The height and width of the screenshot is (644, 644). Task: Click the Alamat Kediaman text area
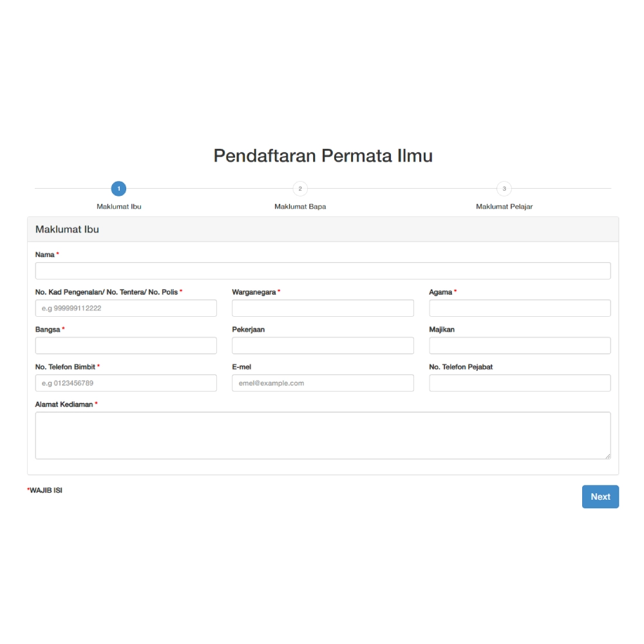323,435
